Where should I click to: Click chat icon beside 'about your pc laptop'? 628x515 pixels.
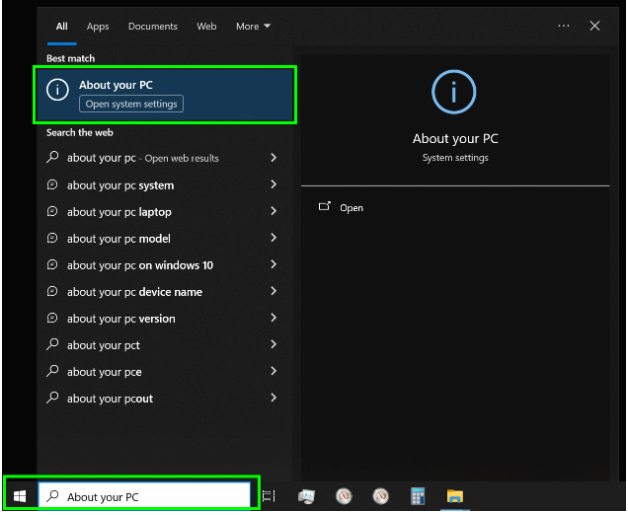52,211
